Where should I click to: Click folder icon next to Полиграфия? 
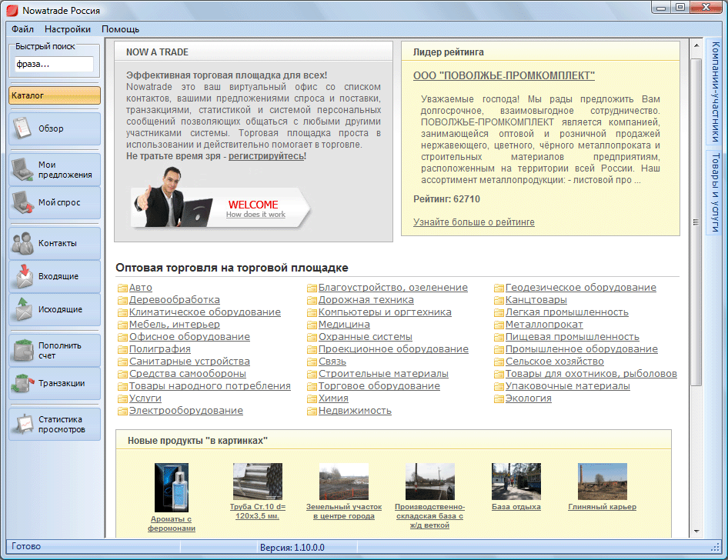122,349
